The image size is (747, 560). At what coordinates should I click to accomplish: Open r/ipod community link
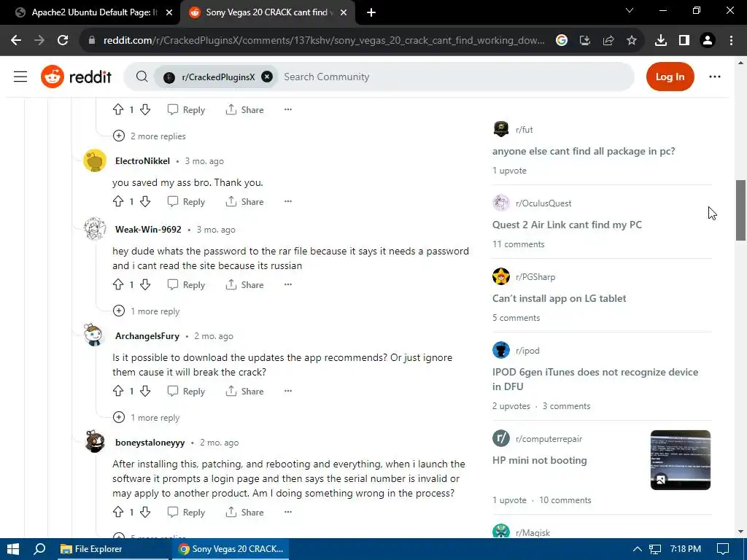pyautogui.click(x=527, y=351)
